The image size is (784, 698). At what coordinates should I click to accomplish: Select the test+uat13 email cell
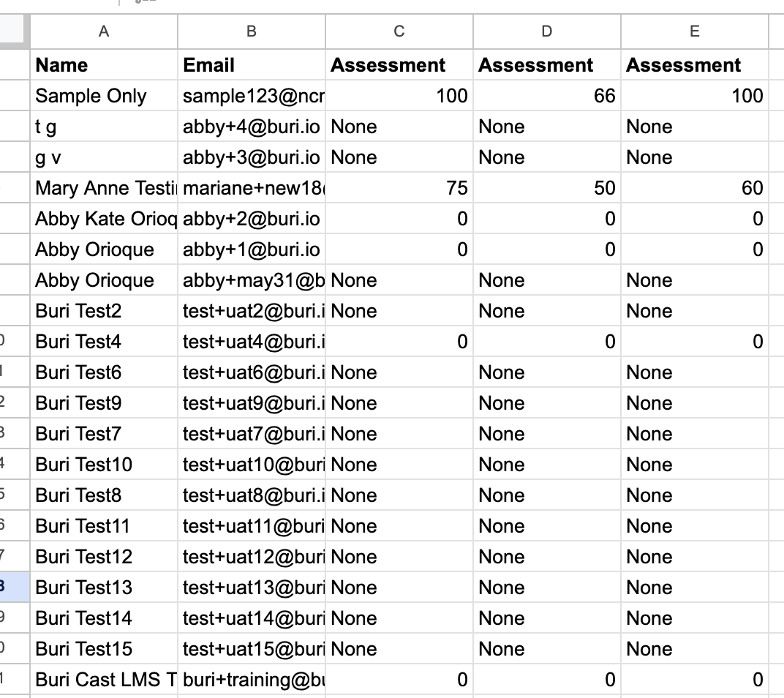pyautogui.click(x=251, y=588)
